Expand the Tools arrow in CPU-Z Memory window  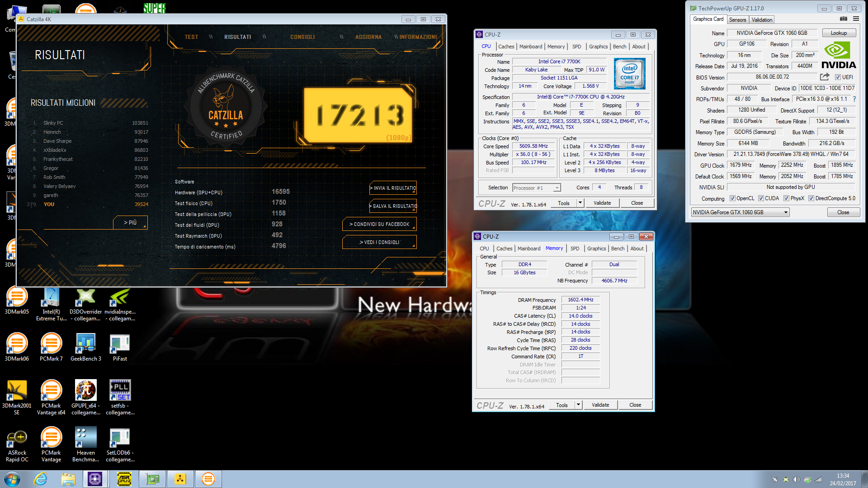pos(578,405)
